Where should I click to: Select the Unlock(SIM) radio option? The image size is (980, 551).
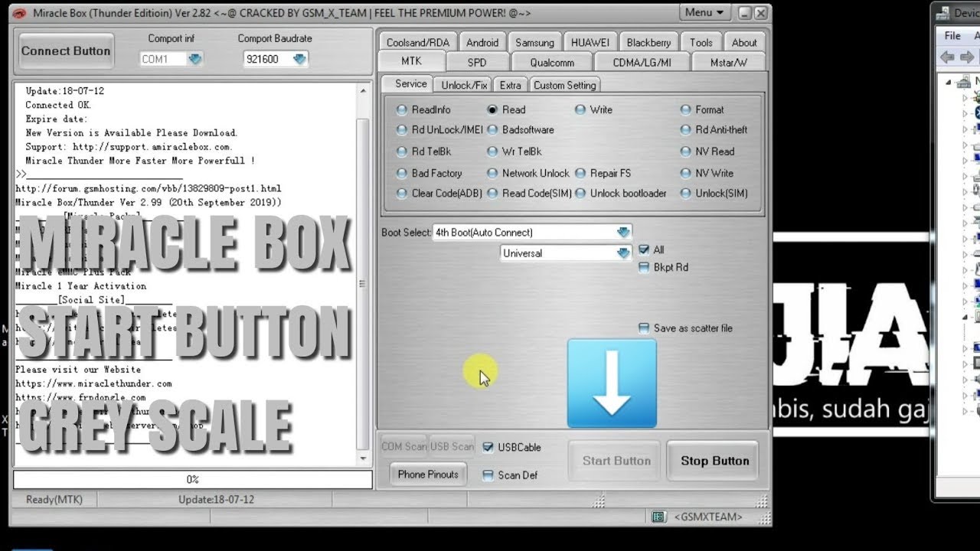pos(686,194)
